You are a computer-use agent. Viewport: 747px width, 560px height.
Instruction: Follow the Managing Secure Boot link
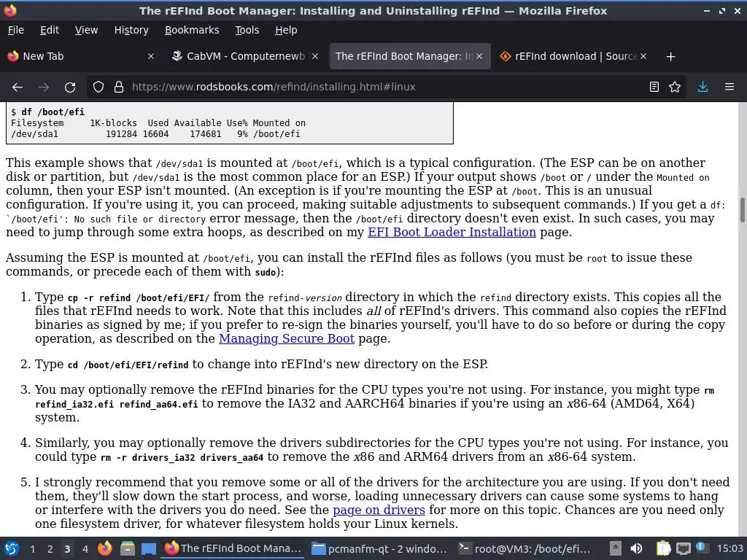pyautogui.click(x=286, y=338)
